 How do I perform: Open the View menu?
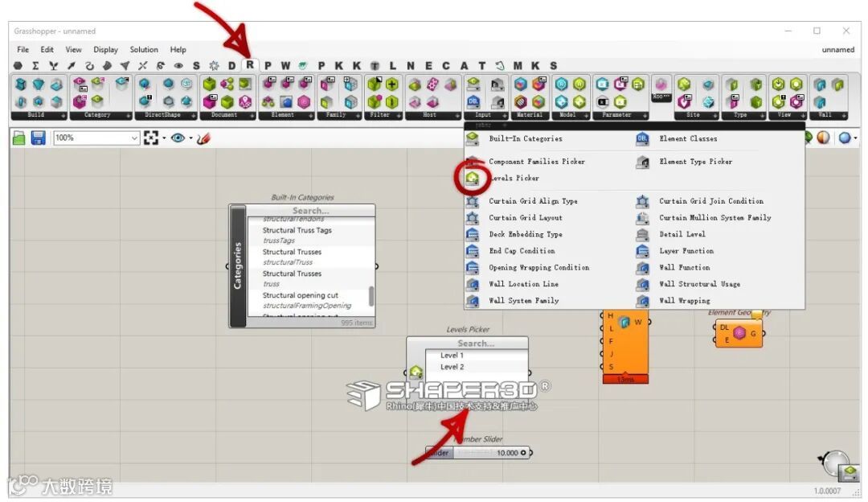[73, 49]
